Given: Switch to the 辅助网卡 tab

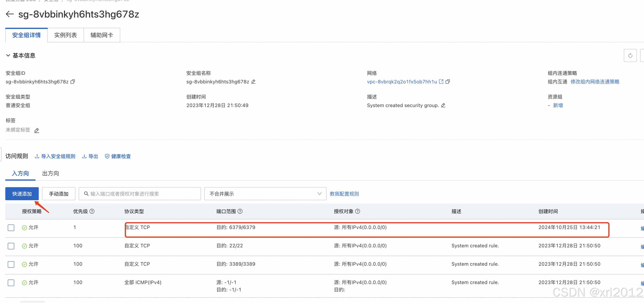Looking at the screenshot, I should (102, 35).
